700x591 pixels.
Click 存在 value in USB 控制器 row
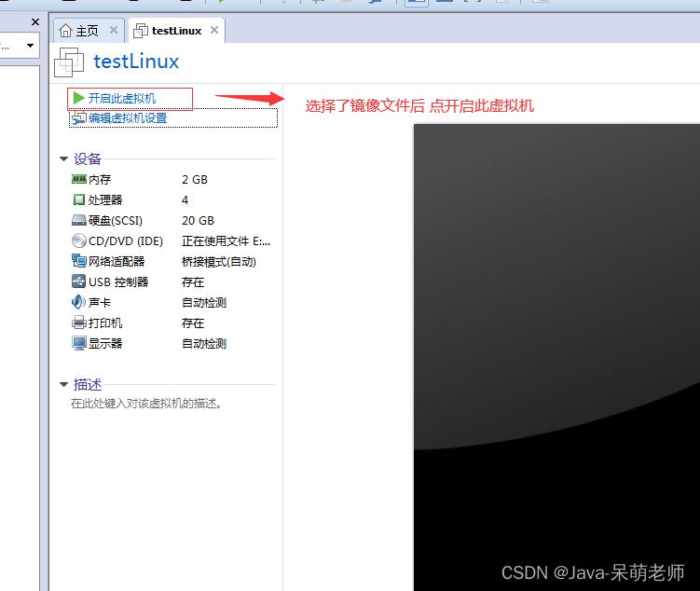[193, 282]
